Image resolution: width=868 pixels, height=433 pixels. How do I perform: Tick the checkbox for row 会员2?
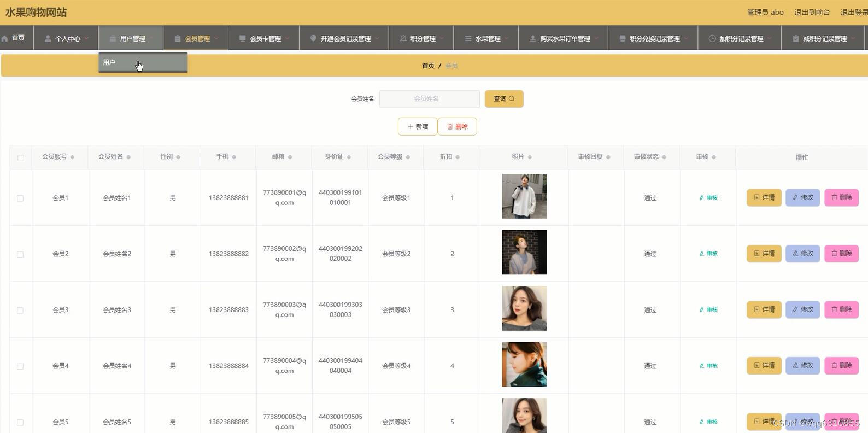coord(20,254)
